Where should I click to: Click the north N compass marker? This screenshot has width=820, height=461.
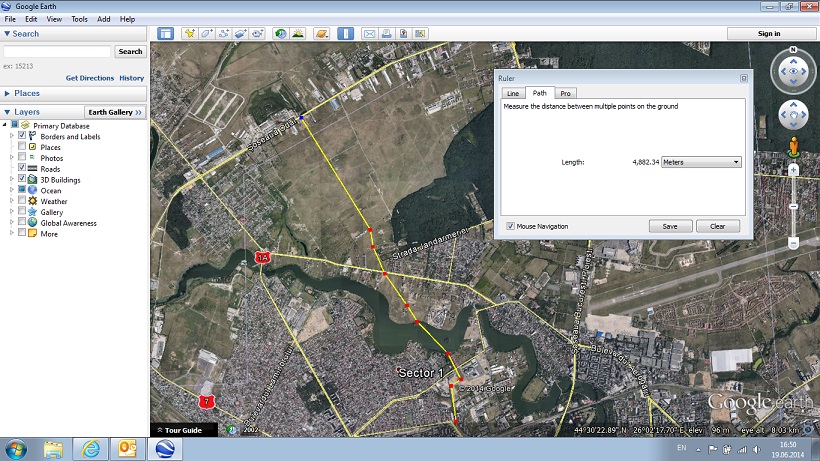click(x=793, y=50)
